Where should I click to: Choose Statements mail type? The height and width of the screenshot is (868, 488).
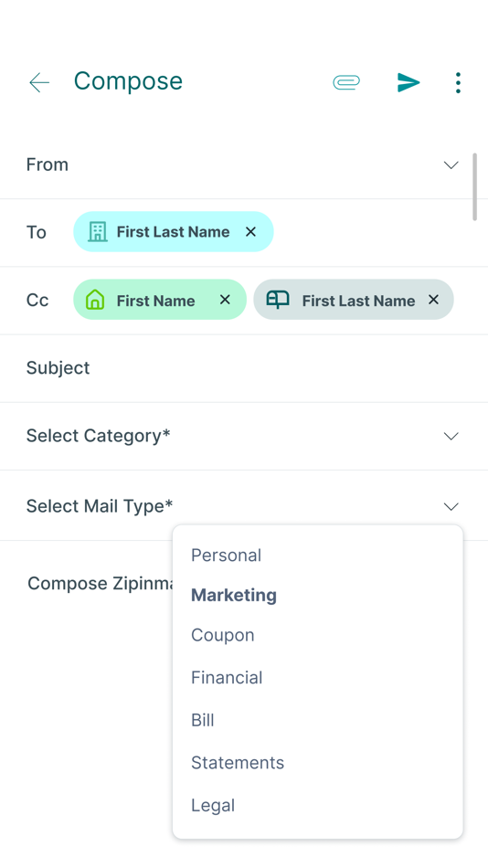[238, 763]
